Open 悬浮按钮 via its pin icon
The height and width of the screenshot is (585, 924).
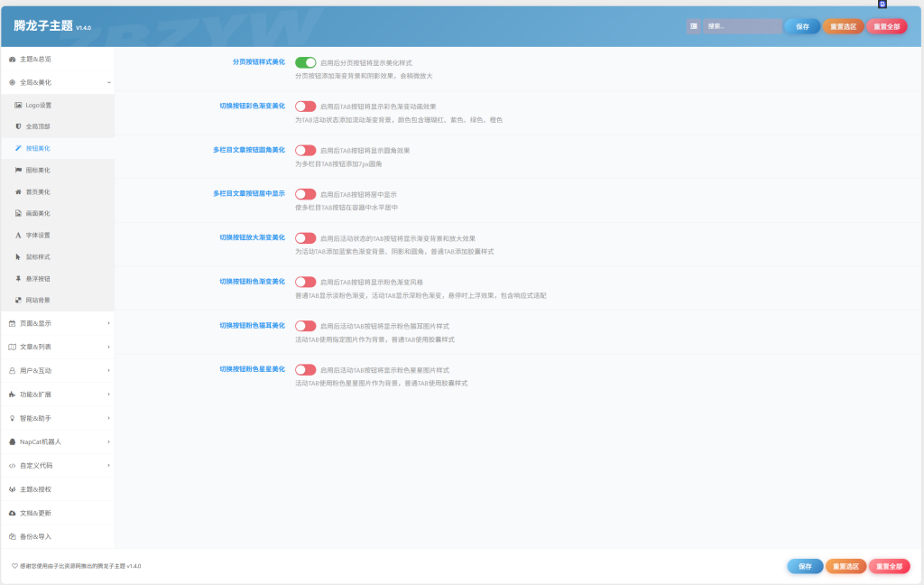18,278
